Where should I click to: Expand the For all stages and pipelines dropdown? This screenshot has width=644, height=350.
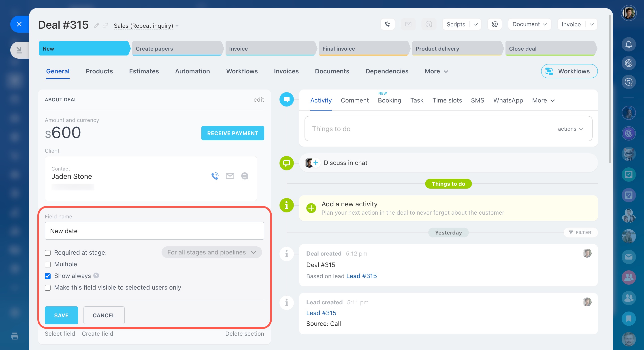[211, 252]
